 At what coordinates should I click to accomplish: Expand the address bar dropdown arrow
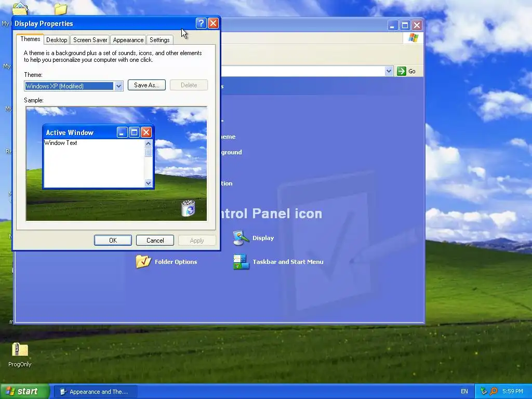[x=389, y=71]
